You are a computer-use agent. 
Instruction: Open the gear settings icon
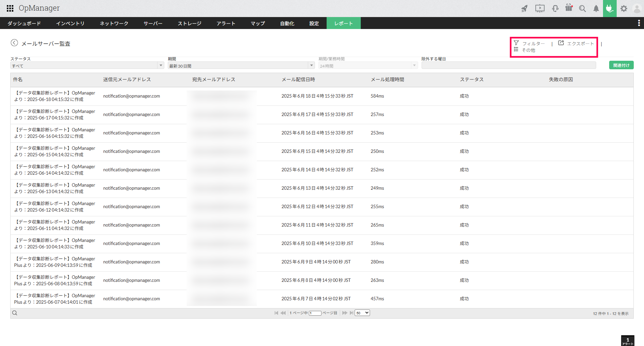coord(624,9)
